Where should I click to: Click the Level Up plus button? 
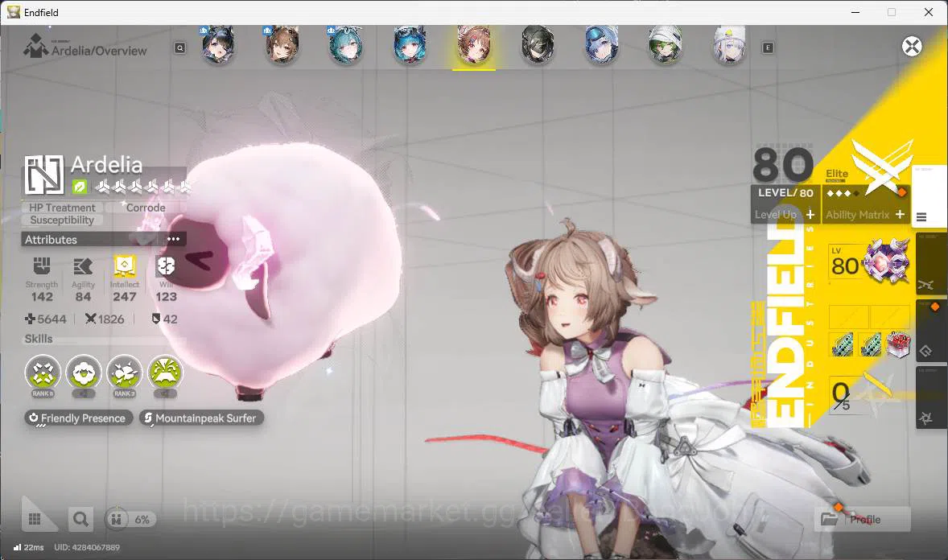pyautogui.click(x=810, y=215)
